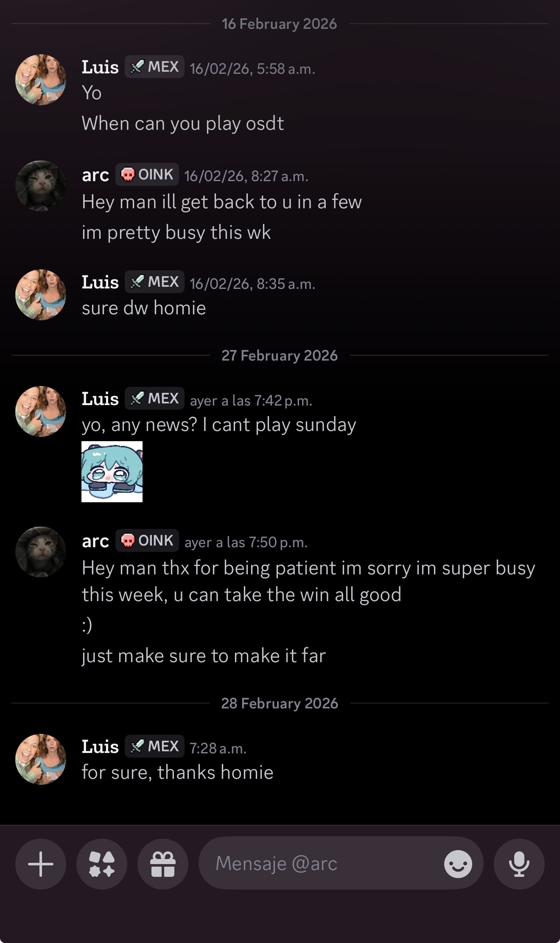560x943 pixels.
Task: Tap the gift icon
Action: (163, 864)
